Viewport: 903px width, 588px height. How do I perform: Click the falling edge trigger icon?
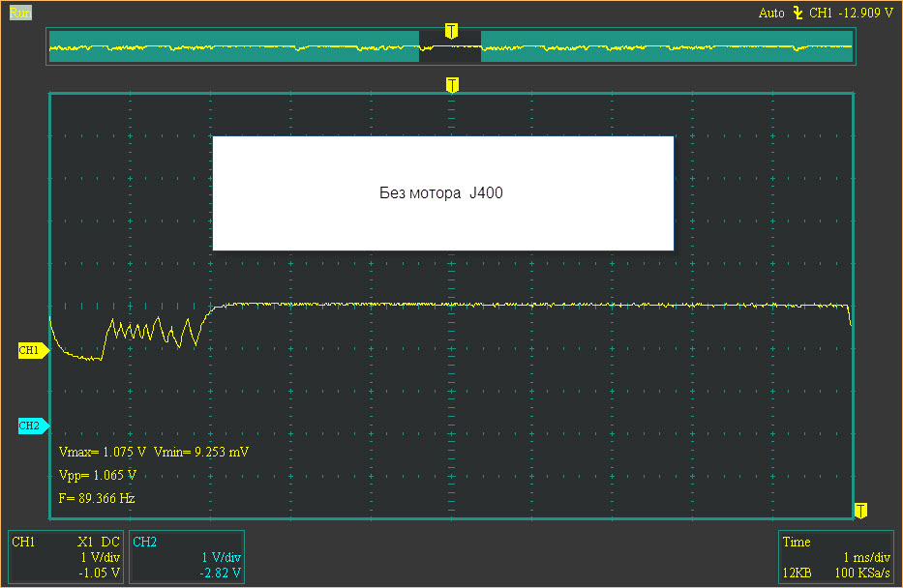click(x=798, y=13)
